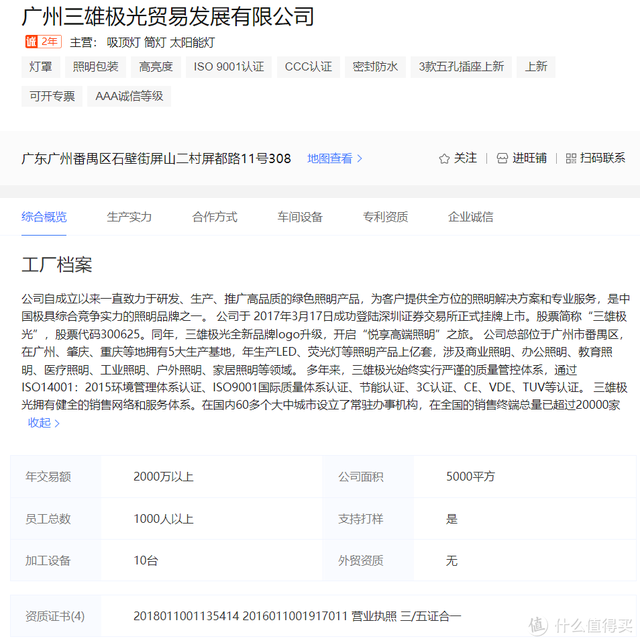Screen dimensions: 640x643
Task: Select the 3款五孔插座上新 tag
Action: point(461,67)
